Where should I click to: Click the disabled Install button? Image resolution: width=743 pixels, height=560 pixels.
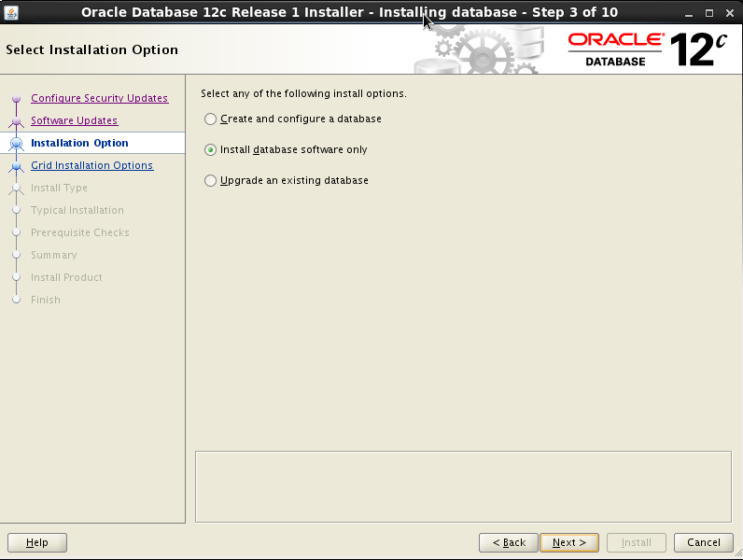637,542
